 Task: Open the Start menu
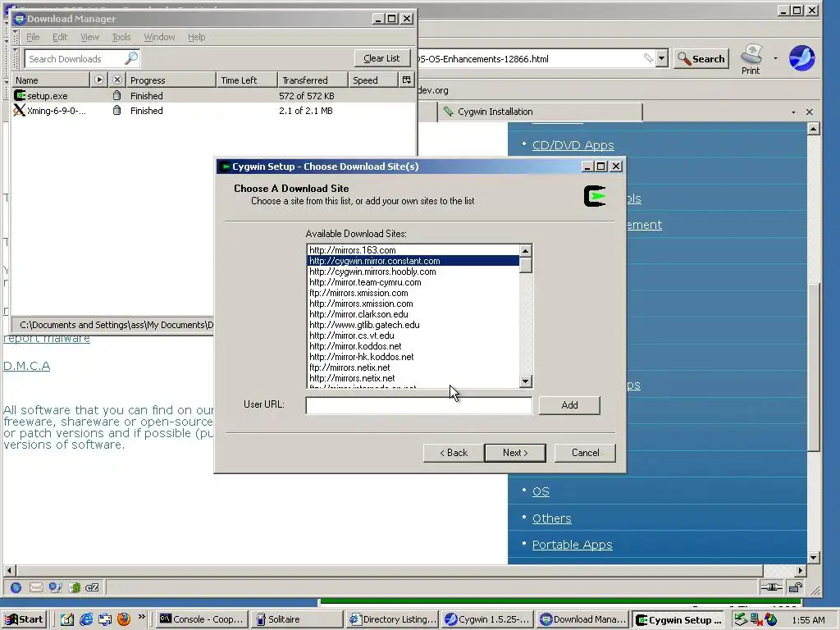24,619
